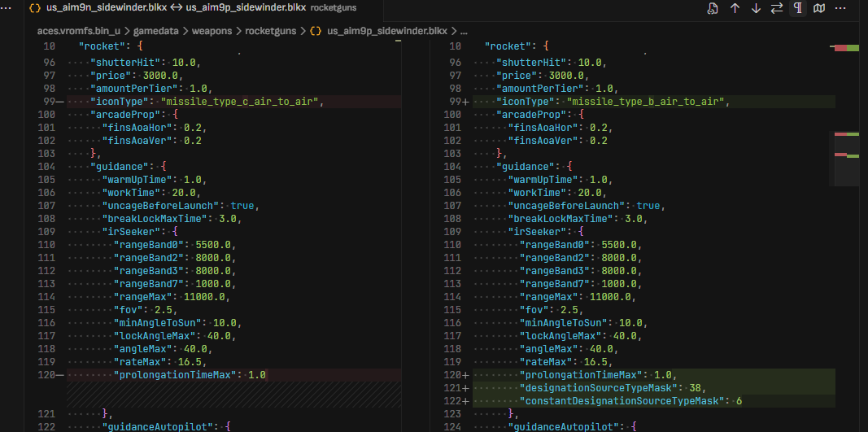Open us_aim9p_sidewinder.blkx breadcrumb segment
Image resolution: width=868 pixels, height=432 pixels.
click(387, 31)
